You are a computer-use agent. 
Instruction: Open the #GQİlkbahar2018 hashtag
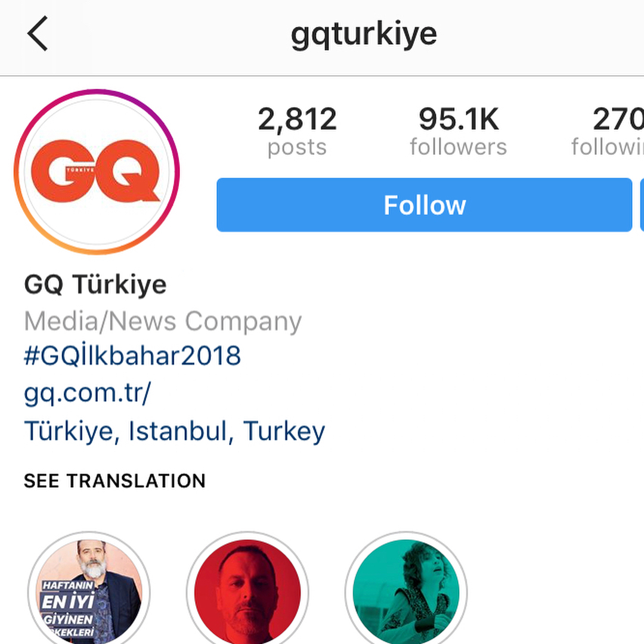[x=132, y=355]
